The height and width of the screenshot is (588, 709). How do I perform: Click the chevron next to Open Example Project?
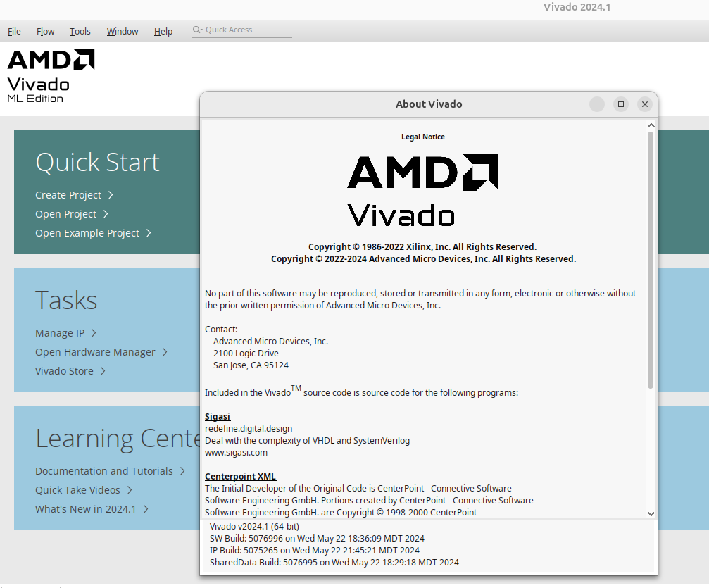click(x=149, y=233)
